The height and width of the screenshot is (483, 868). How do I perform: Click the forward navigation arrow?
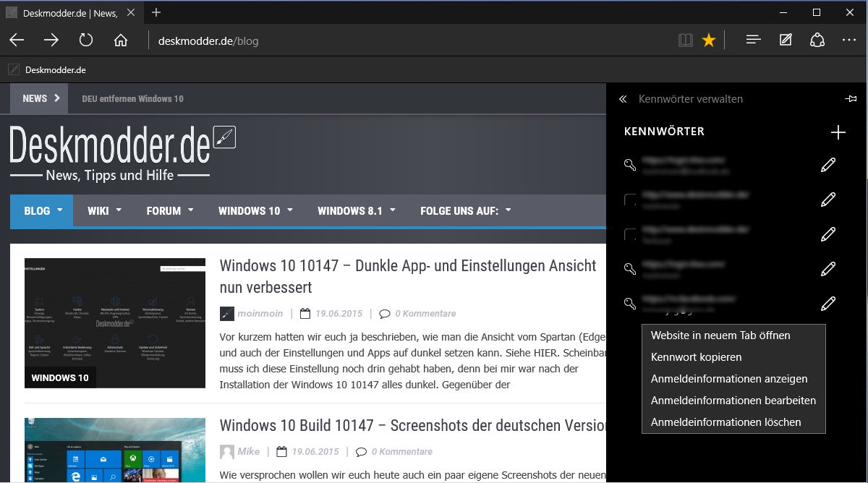coord(51,40)
